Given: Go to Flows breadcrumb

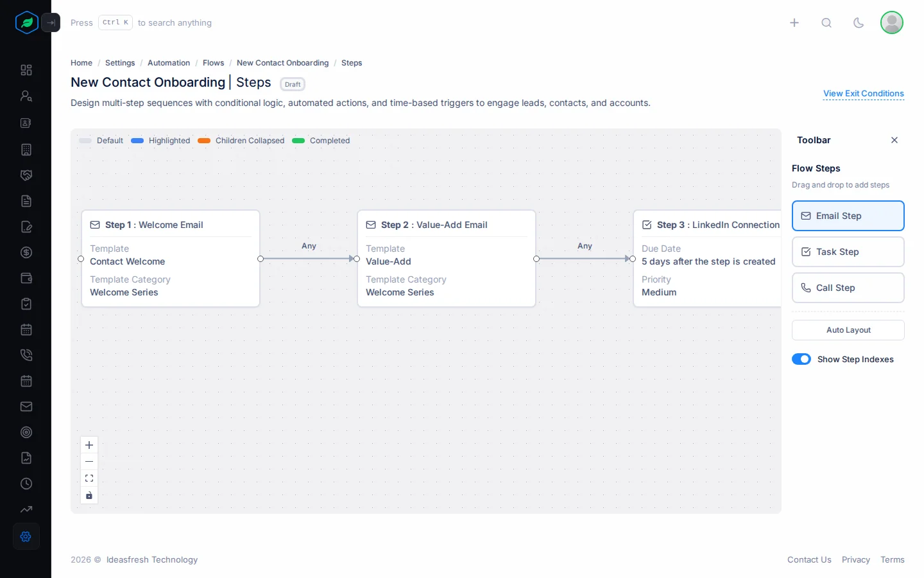Looking at the screenshot, I should click(x=213, y=63).
